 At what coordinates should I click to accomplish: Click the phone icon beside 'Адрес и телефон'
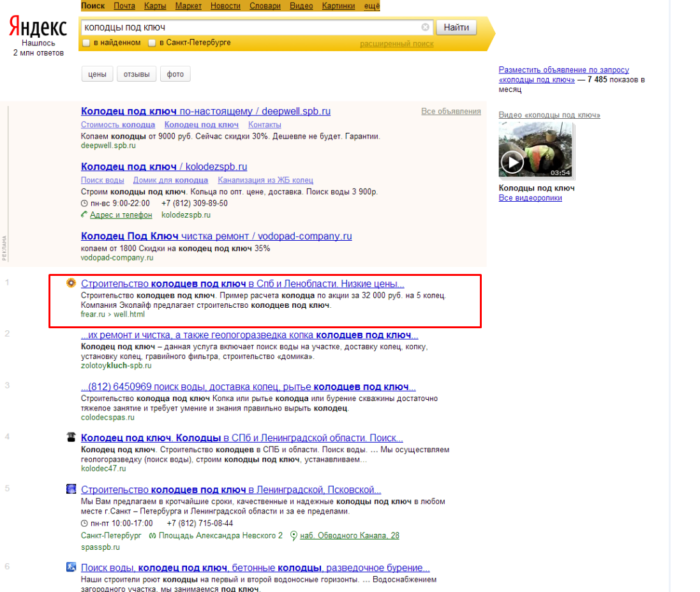coord(84,215)
